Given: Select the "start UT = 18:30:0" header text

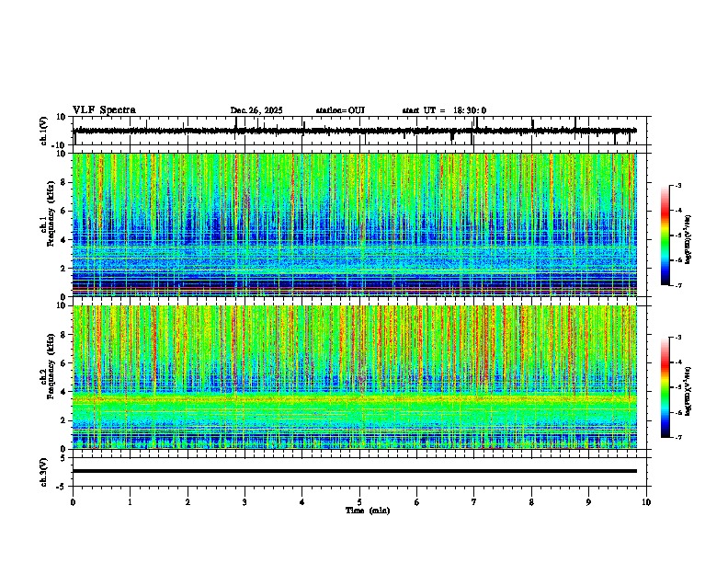Looking at the screenshot, I should [444, 110].
